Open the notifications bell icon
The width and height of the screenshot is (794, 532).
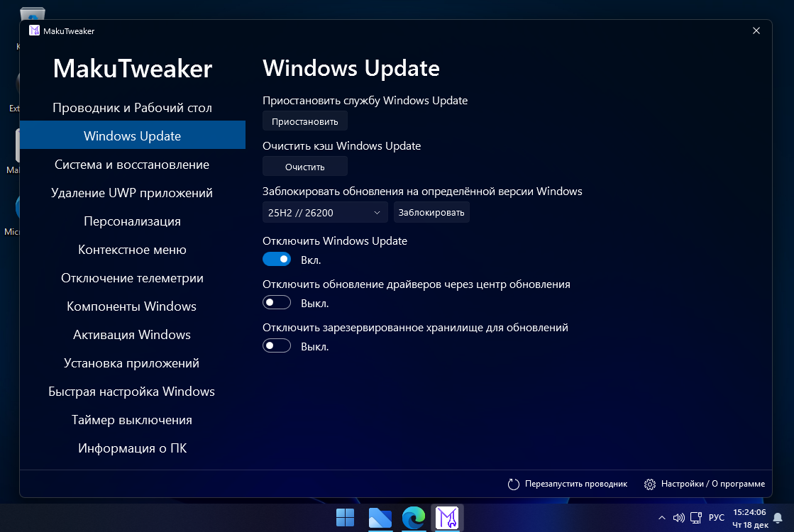point(778,518)
